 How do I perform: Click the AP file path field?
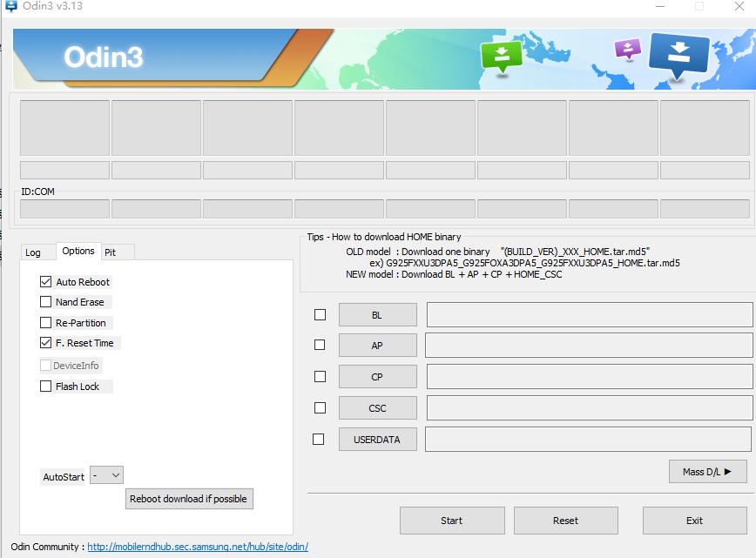589,345
